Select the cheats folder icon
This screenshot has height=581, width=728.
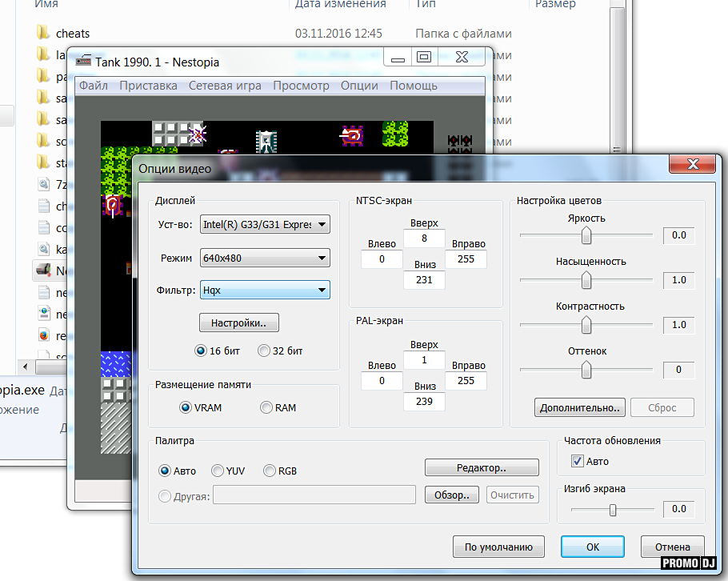43,34
